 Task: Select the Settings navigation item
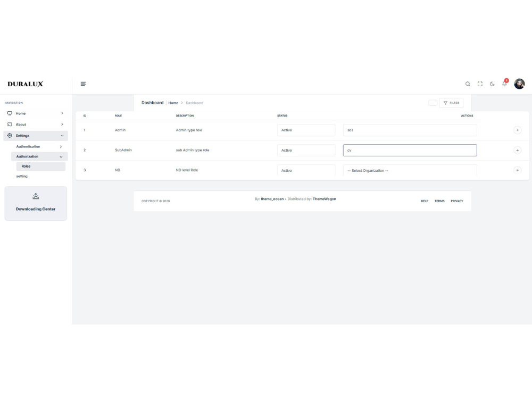[x=36, y=136]
